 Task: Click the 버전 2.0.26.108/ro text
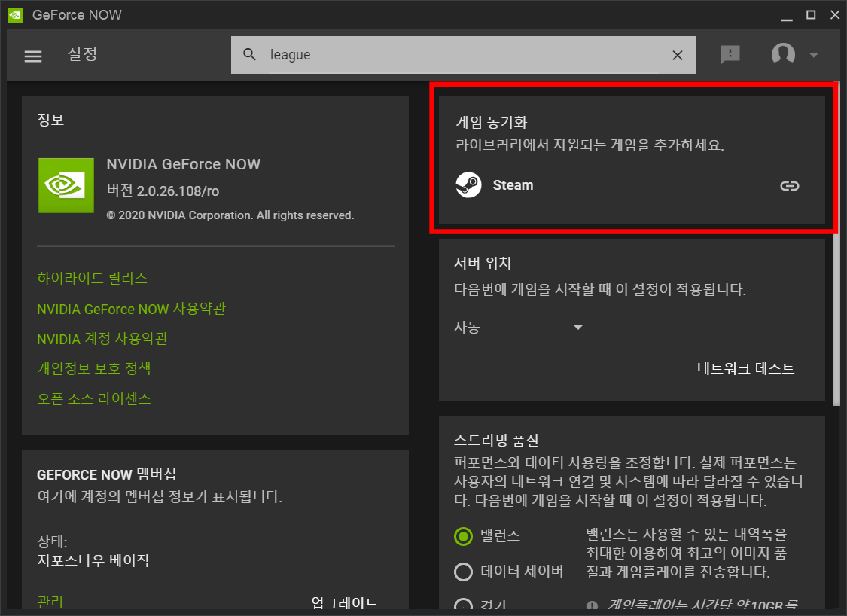(163, 191)
